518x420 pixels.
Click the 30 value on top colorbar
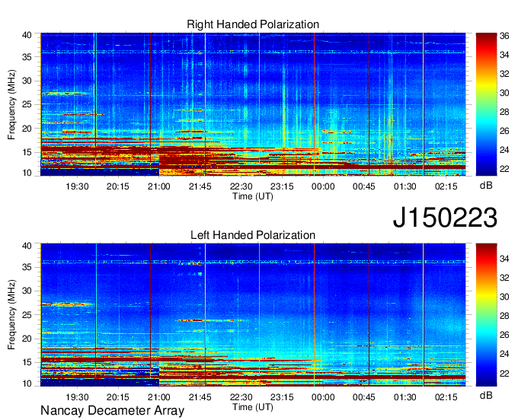pyautogui.click(x=504, y=93)
